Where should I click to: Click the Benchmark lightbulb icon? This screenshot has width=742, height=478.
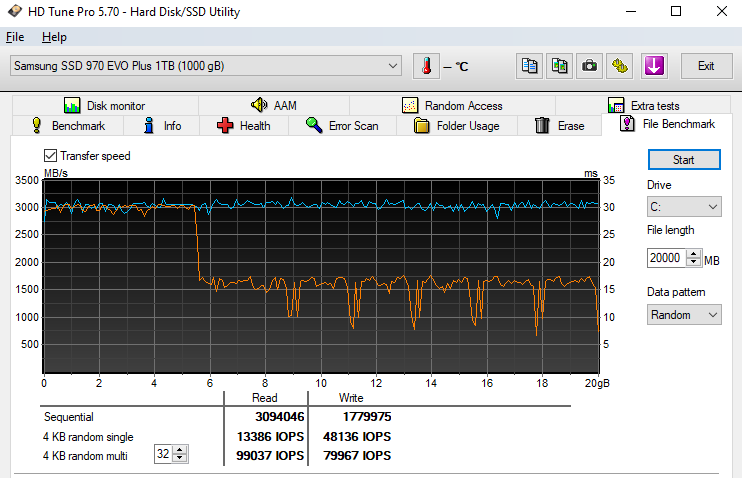36,125
